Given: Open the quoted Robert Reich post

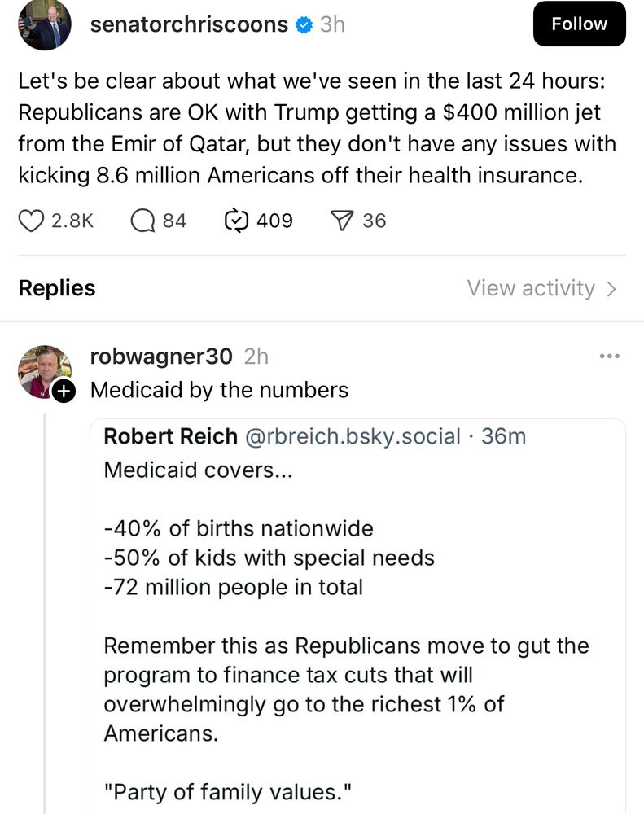Looking at the screenshot, I should pos(358,617).
